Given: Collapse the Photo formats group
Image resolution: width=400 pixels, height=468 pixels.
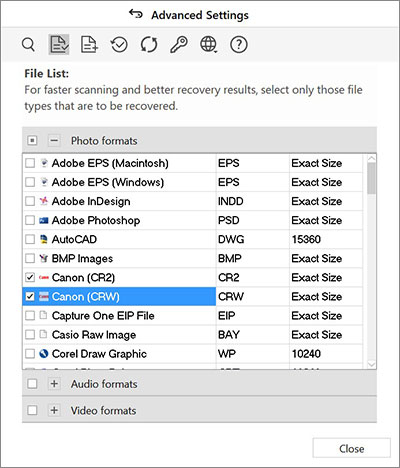Looking at the screenshot, I should tap(54, 141).
